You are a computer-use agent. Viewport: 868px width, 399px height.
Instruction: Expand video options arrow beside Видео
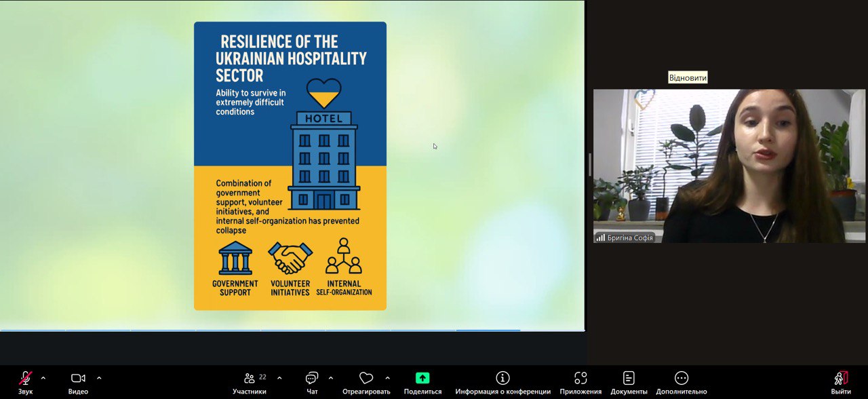99,378
